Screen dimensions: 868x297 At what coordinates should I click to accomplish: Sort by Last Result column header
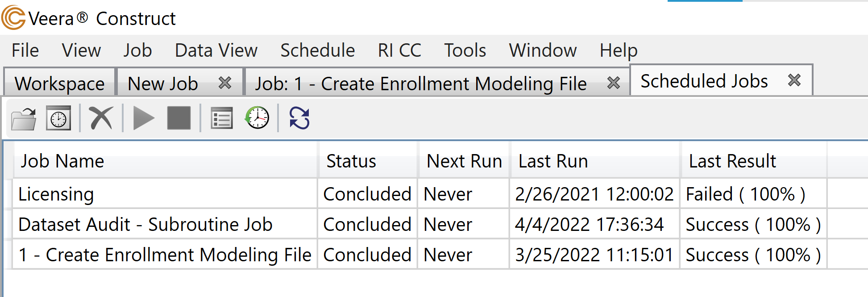pyautogui.click(x=754, y=161)
